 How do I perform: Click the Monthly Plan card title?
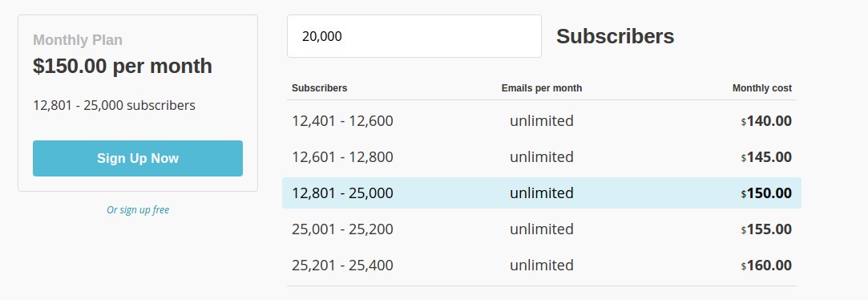coord(78,40)
